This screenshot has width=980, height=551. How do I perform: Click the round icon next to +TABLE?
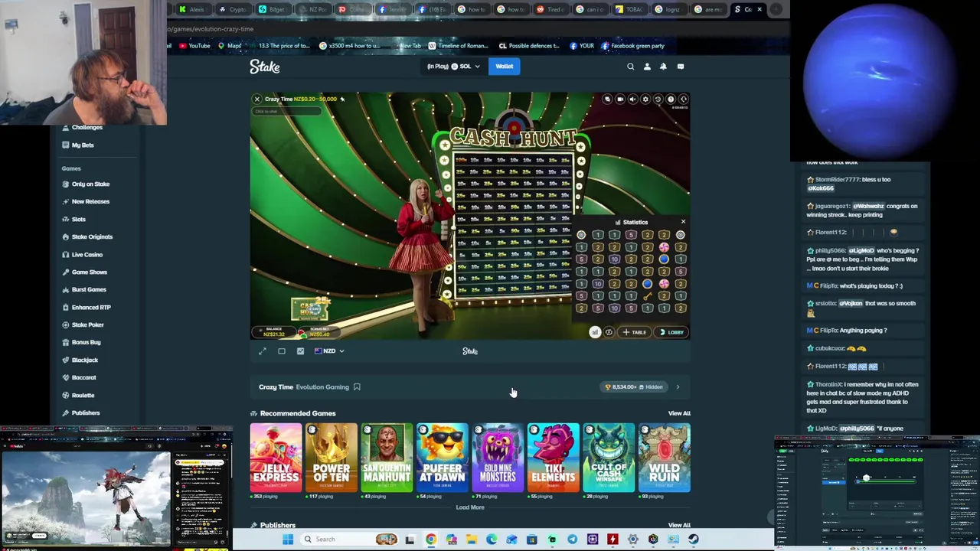pyautogui.click(x=609, y=332)
